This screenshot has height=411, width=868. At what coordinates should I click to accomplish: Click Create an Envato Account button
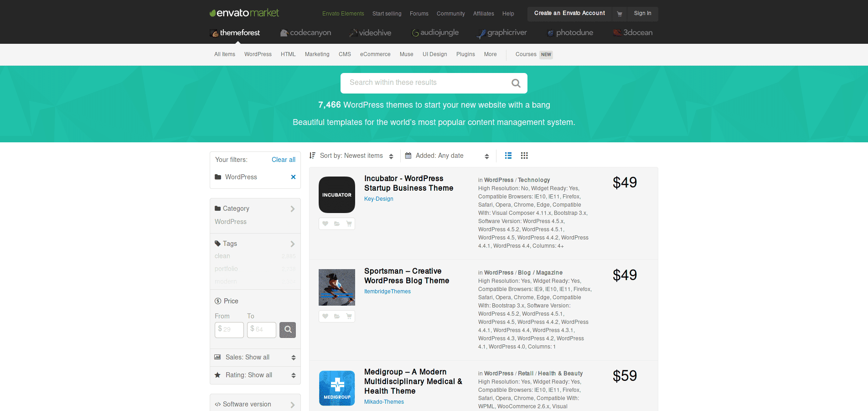point(569,14)
